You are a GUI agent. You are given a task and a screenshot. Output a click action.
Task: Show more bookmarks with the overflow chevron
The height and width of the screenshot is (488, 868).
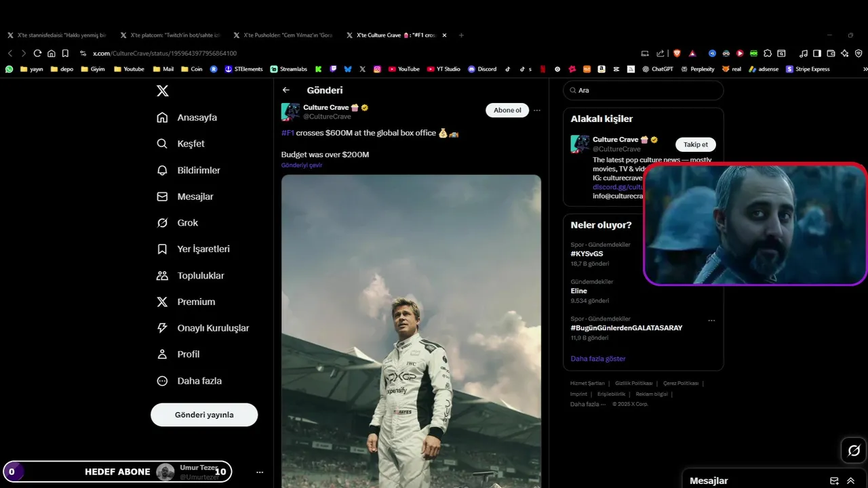coord(865,69)
